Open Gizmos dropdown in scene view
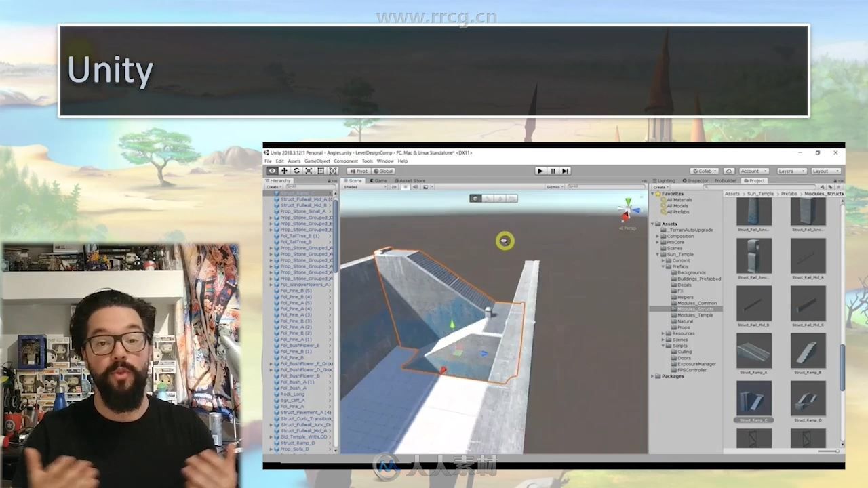 (x=555, y=186)
